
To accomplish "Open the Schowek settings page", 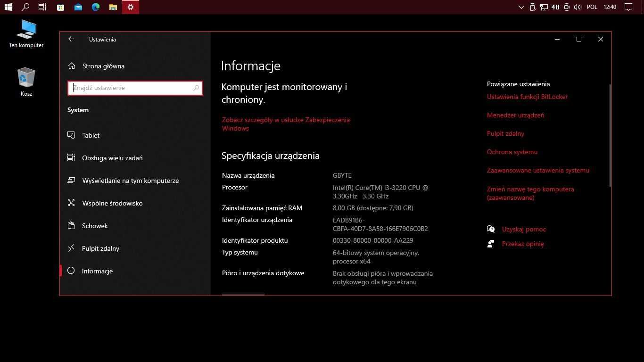I will (x=135, y=226).
